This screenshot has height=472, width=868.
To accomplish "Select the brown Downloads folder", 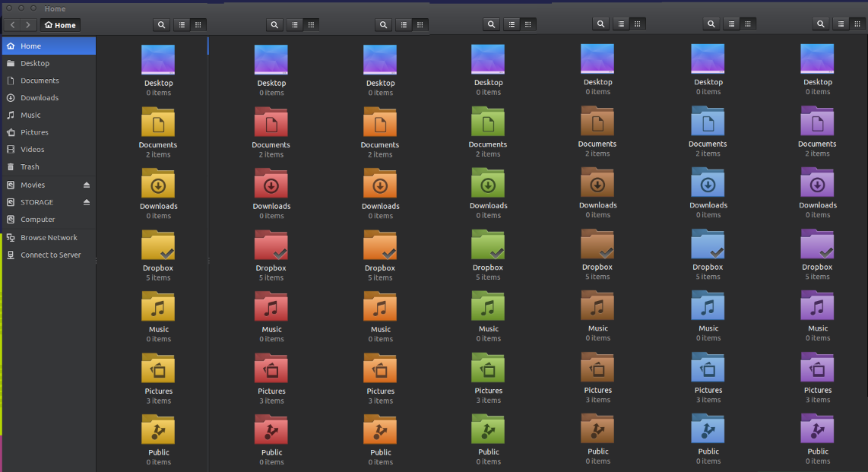I will pyautogui.click(x=597, y=182).
